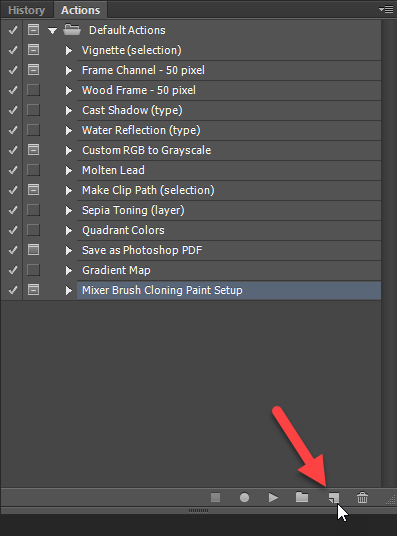
Task: Toggle Wood Frame item on/off checkmark
Action: (x=13, y=90)
